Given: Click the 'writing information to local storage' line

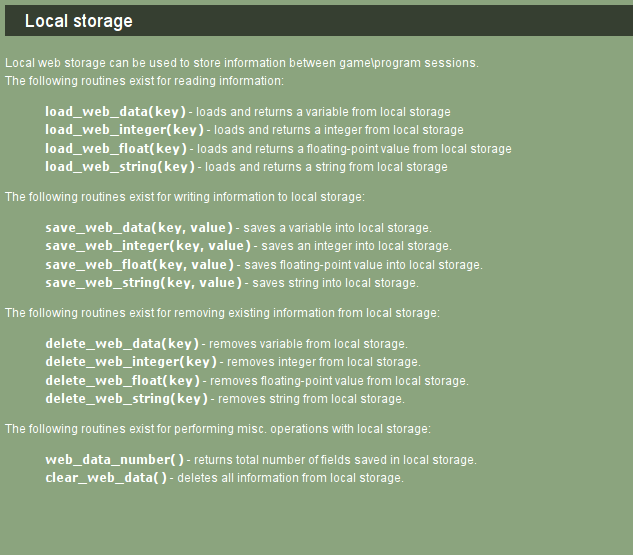Looking at the screenshot, I should point(185,197).
